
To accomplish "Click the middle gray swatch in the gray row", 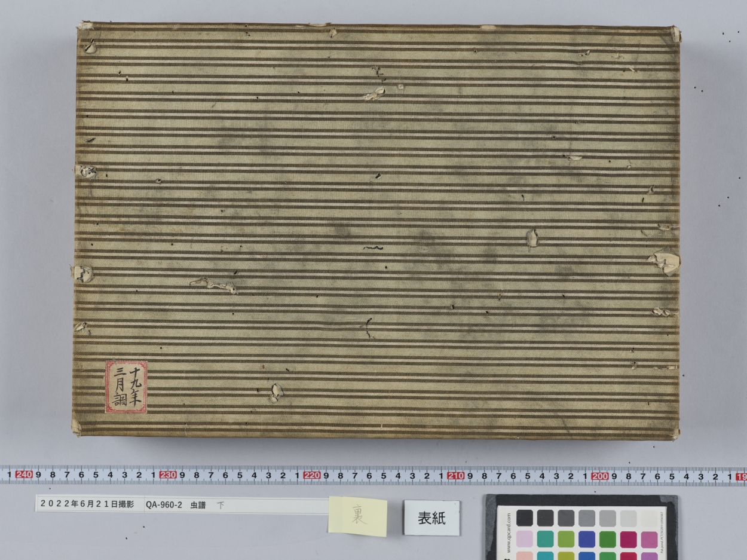I will coord(587,518).
